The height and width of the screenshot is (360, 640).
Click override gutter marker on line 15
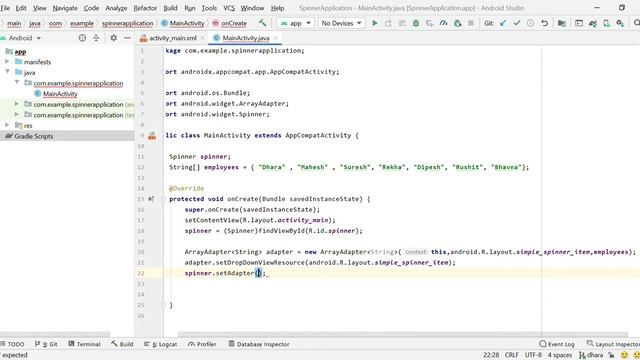(151, 199)
